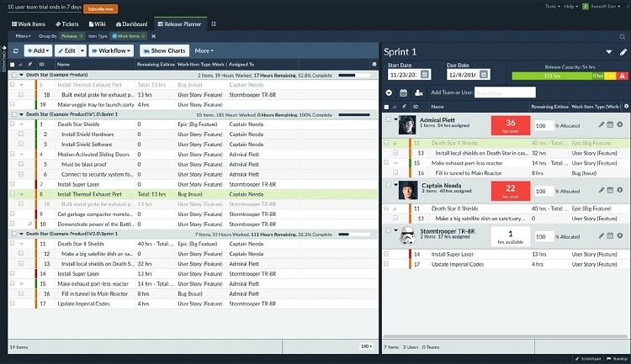Click Admiral Piett avatar thumbnail

[x=407, y=124]
